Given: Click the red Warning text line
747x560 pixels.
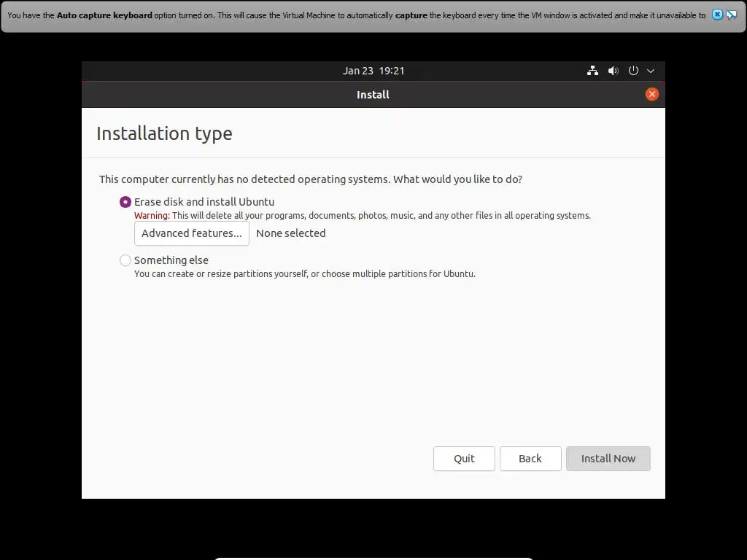Looking at the screenshot, I should [362, 216].
